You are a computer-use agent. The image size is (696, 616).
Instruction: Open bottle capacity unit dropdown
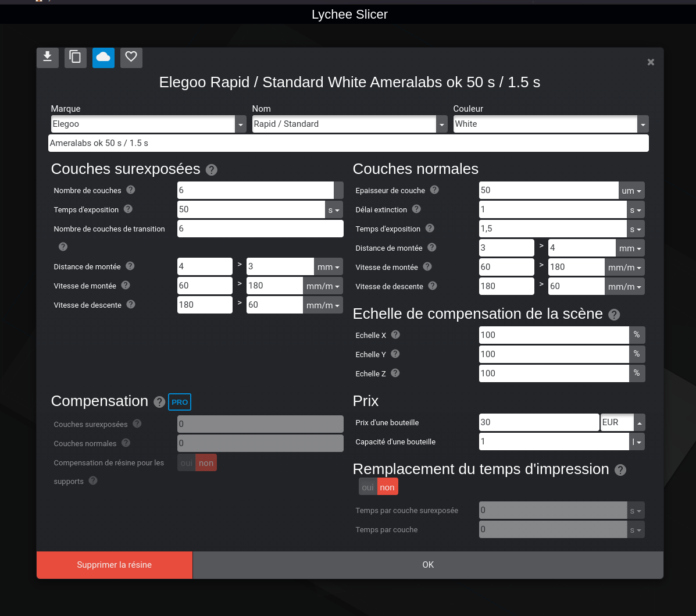pyautogui.click(x=637, y=442)
